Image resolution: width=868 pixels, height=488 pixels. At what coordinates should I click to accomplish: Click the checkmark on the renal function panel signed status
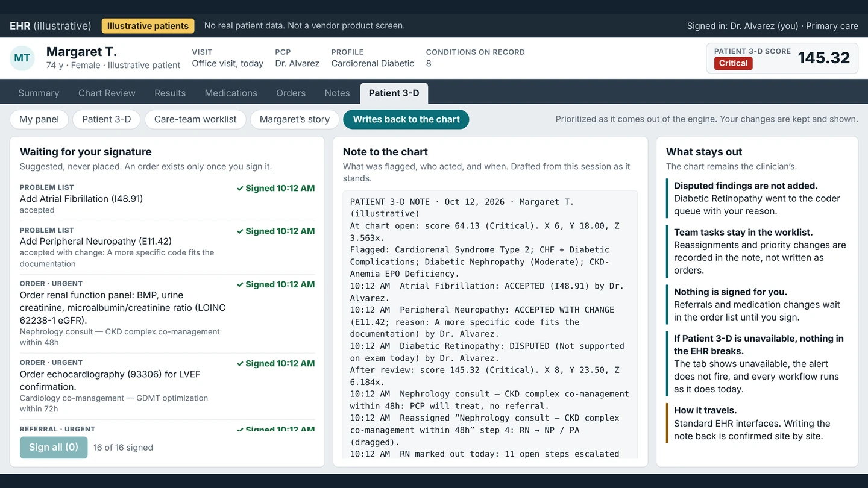[x=240, y=285]
